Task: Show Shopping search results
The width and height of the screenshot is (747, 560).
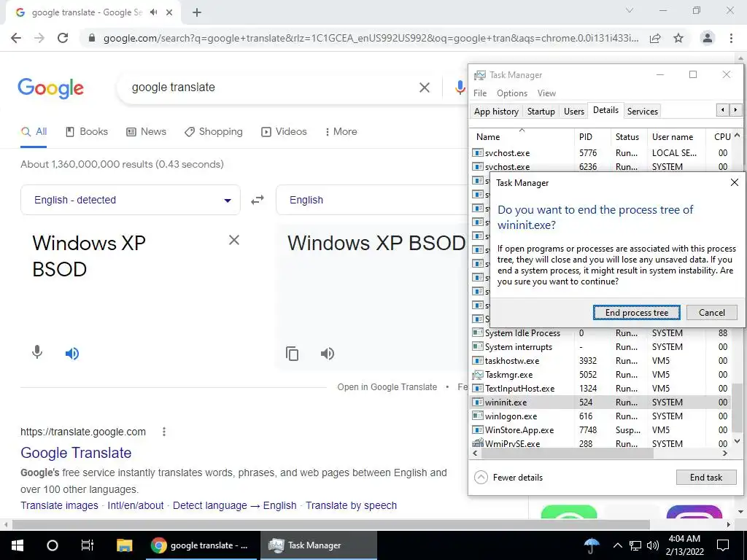Action: [x=214, y=132]
